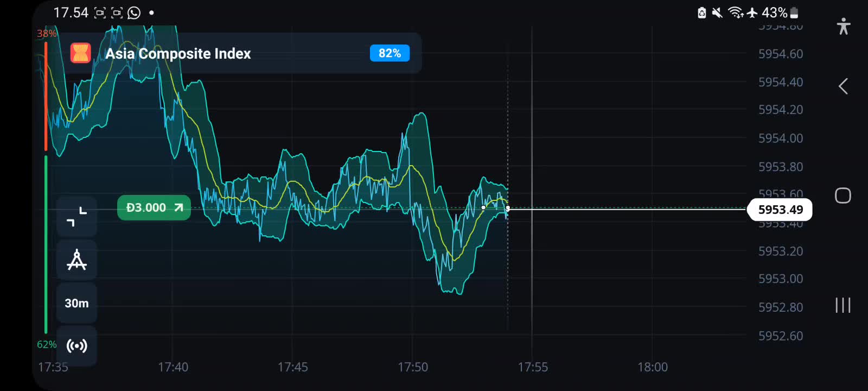Open accessibility shortcut person icon
The image size is (868, 391).
click(x=843, y=26)
